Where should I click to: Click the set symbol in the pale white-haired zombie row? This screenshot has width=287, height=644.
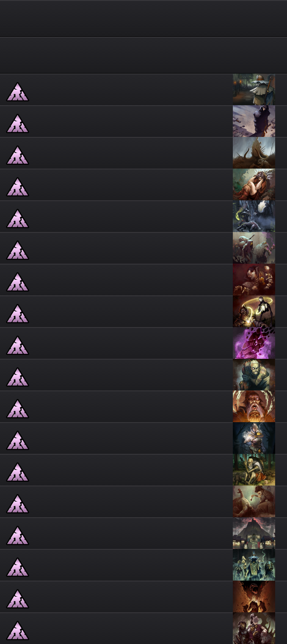17,377
